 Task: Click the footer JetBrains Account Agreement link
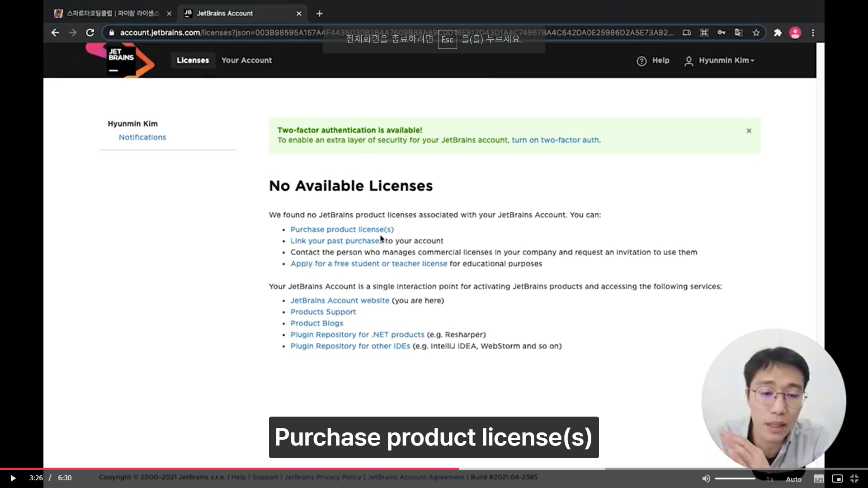click(415, 477)
